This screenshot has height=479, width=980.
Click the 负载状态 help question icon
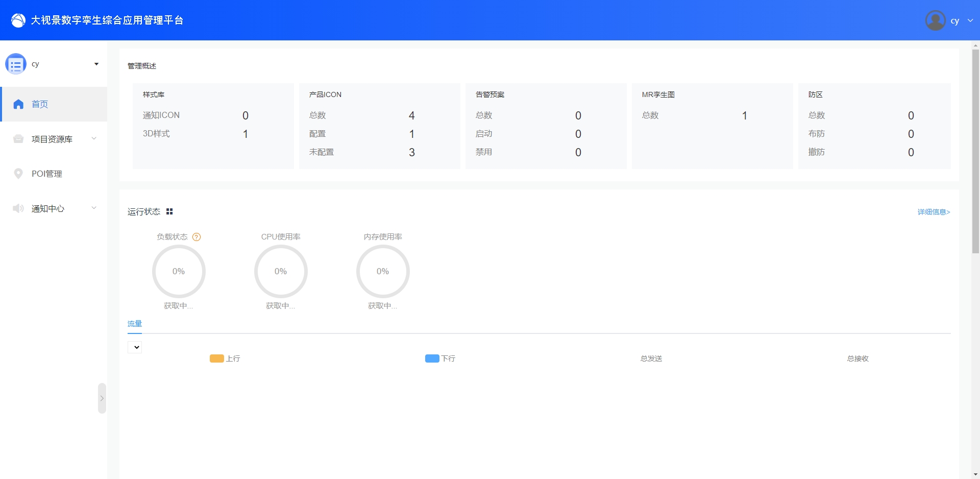click(x=197, y=237)
